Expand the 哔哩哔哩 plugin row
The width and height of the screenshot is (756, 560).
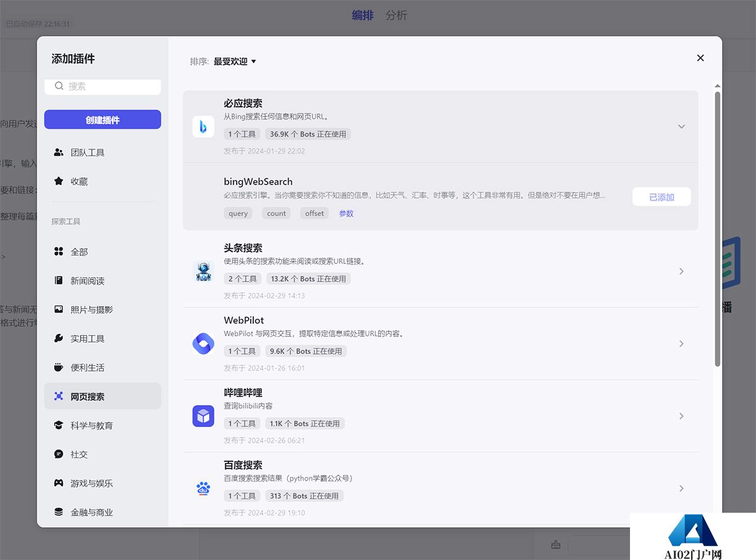[x=681, y=416]
